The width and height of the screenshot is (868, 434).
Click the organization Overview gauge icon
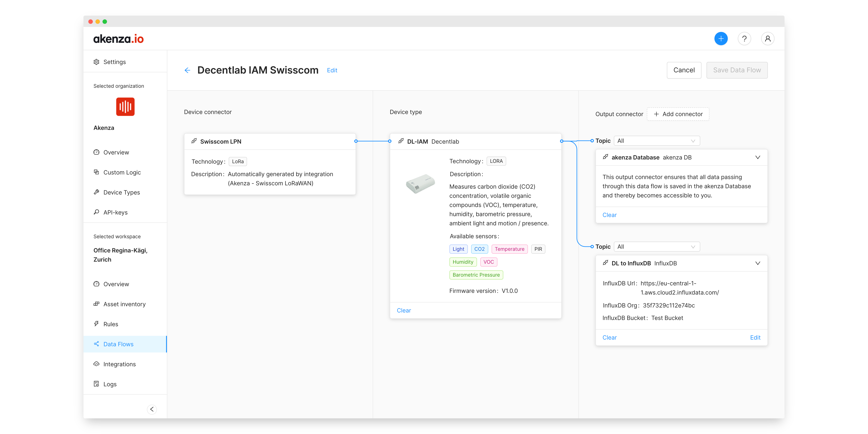tap(96, 152)
